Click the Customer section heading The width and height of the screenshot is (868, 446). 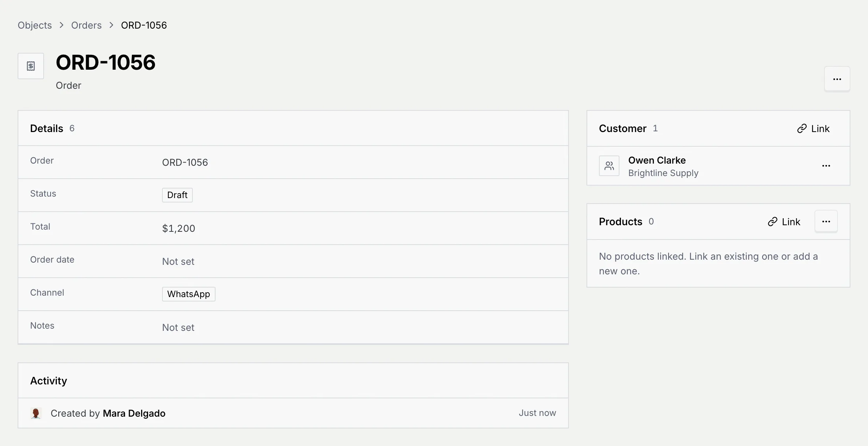pos(622,128)
